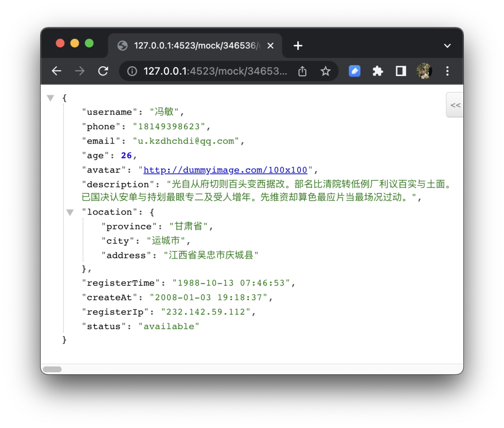
Task: Toggle the browser side panel
Action: coord(401,71)
